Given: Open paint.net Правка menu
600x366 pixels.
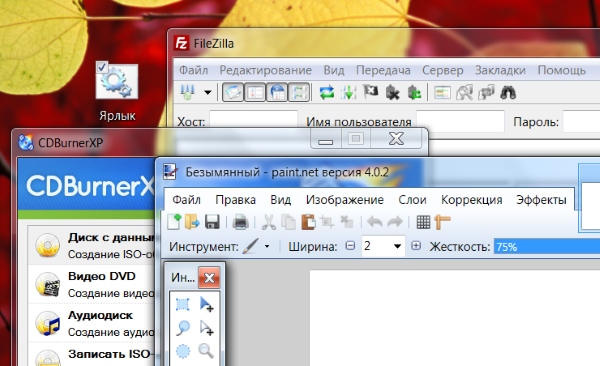Looking at the screenshot, I should click(x=235, y=199).
